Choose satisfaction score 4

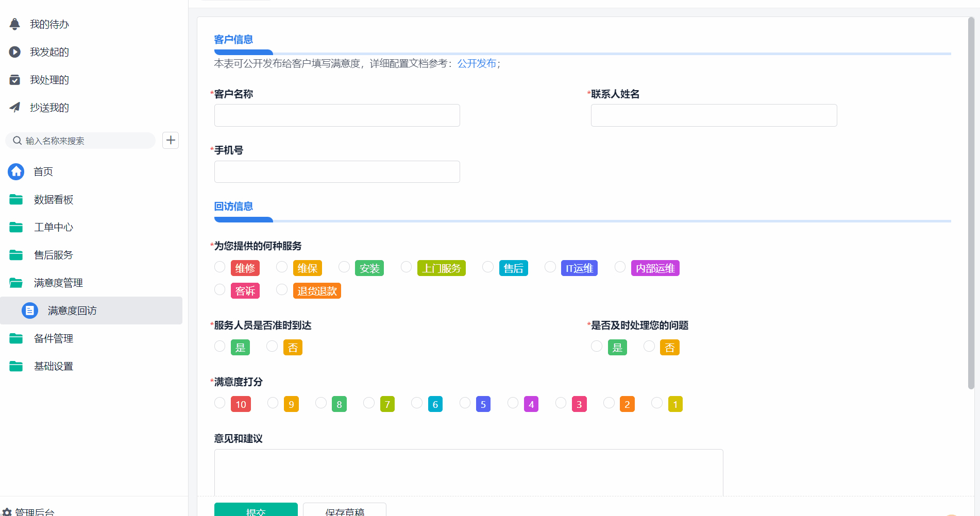513,403
